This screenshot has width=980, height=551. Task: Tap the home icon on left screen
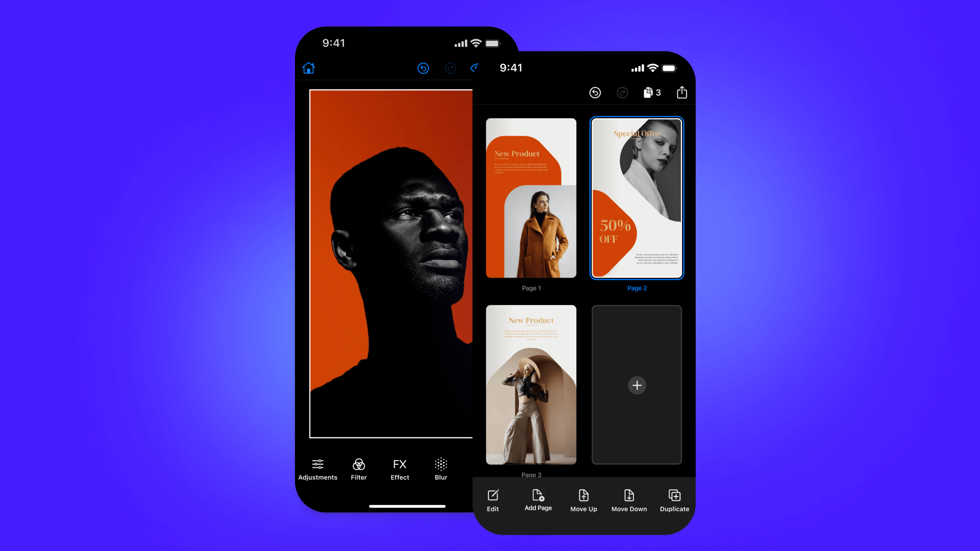[x=308, y=68]
